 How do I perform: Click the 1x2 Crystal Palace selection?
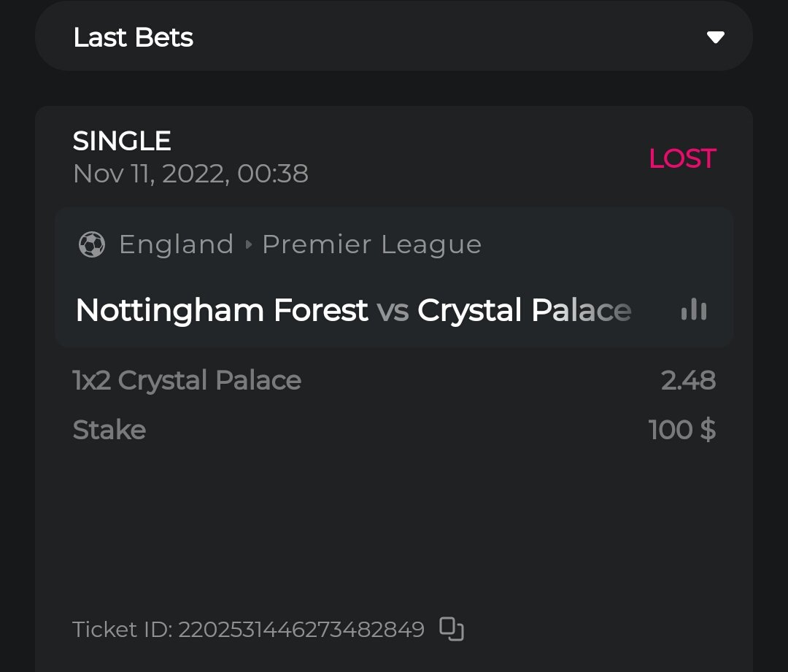coord(187,380)
